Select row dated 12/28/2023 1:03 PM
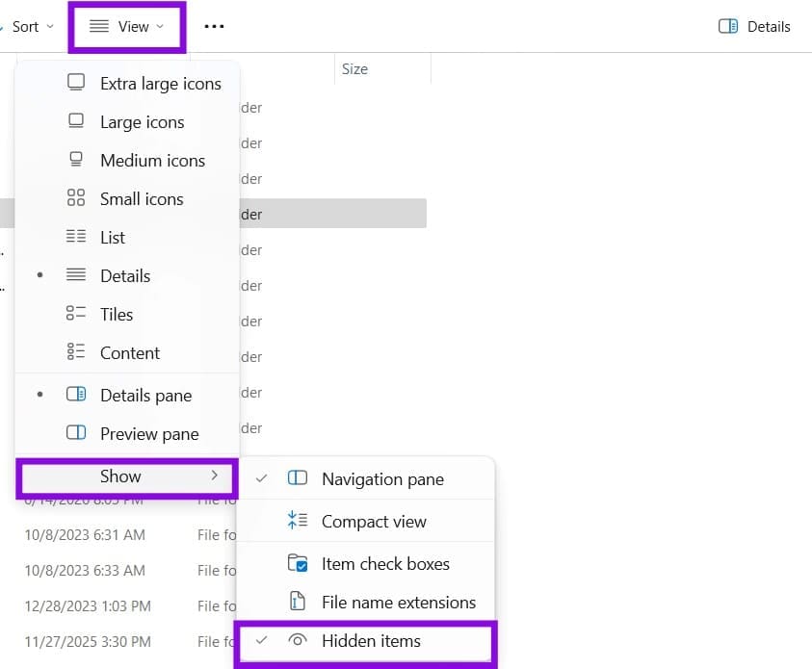This screenshot has width=812, height=669. (88, 605)
